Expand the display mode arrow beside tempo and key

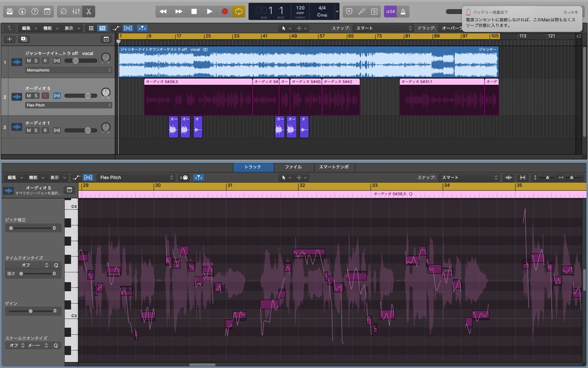coord(337,11)
